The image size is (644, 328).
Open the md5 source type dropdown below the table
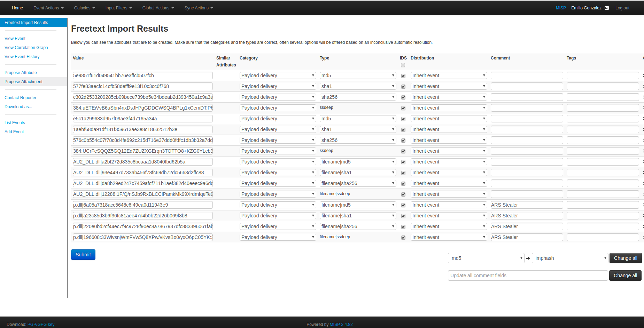[x=486, y=258]
